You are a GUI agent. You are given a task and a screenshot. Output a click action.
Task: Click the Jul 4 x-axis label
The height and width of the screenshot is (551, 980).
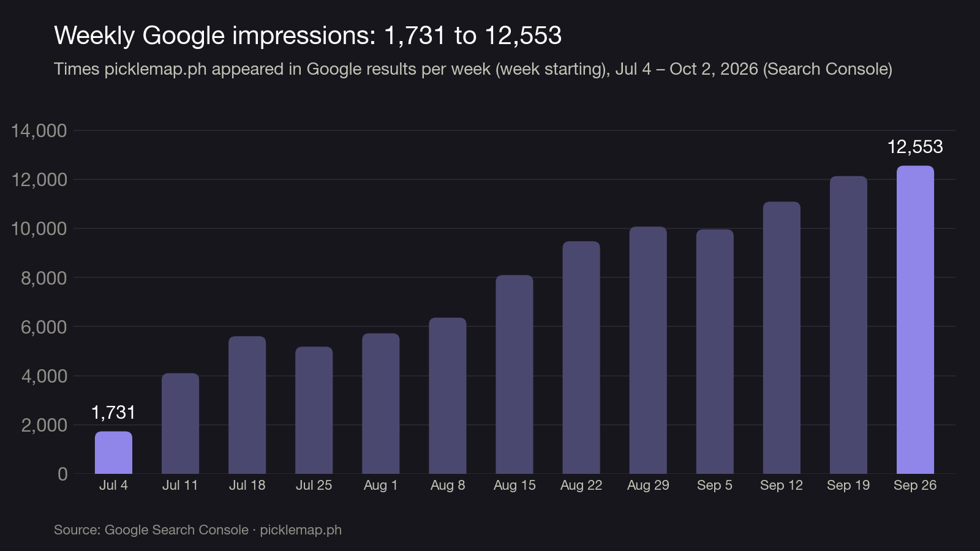coord(113,485)
